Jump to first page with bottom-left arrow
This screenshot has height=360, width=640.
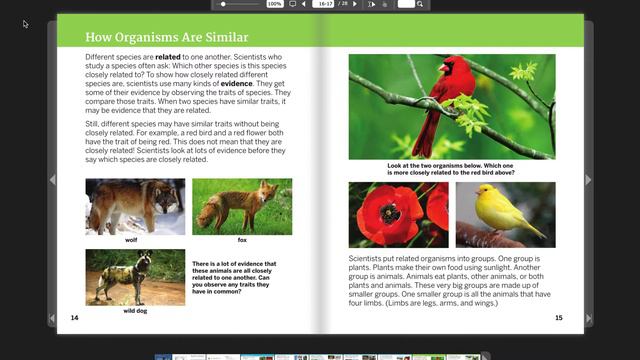[52, 318]
